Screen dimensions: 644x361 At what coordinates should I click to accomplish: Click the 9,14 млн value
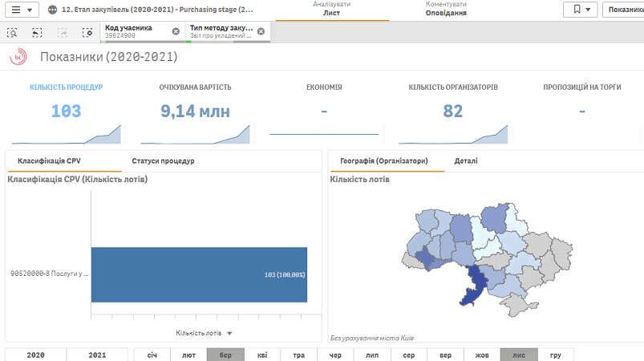point(195,111)
